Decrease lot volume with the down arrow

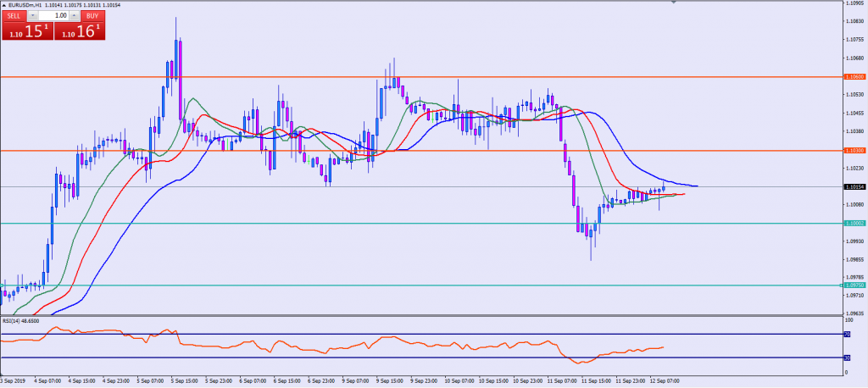[x=31, y=16]
